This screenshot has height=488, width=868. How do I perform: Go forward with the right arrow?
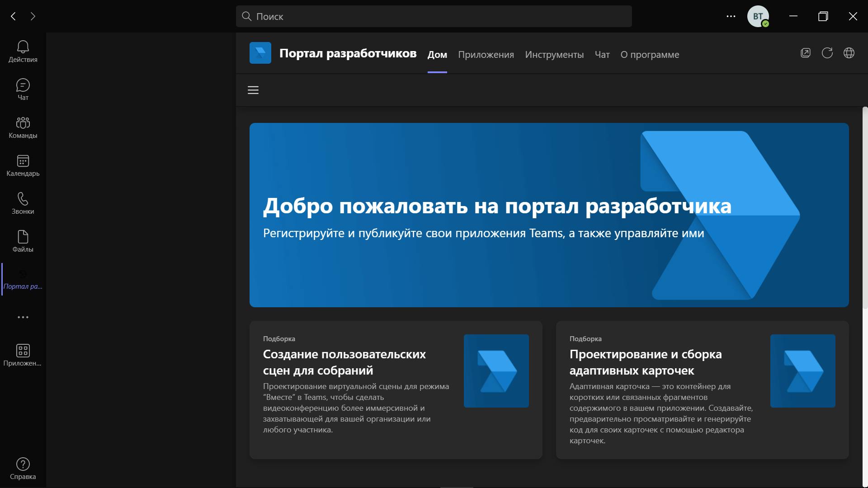click(x=33, y=16)
